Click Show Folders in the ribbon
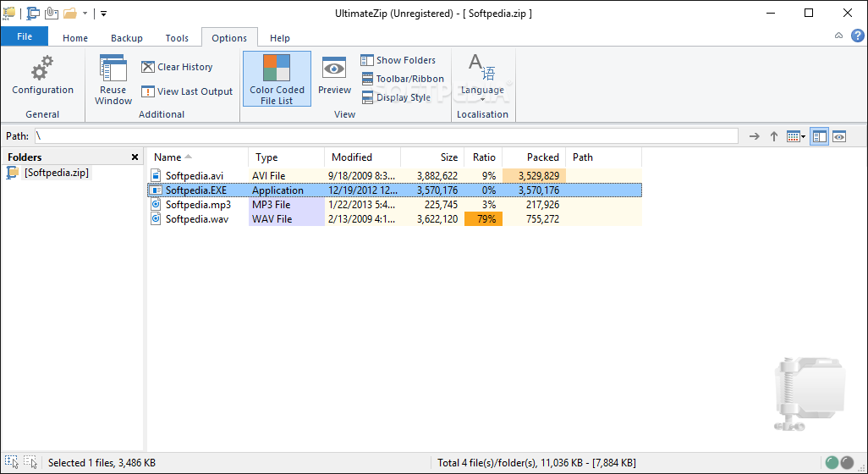 (x=398, y=60)
